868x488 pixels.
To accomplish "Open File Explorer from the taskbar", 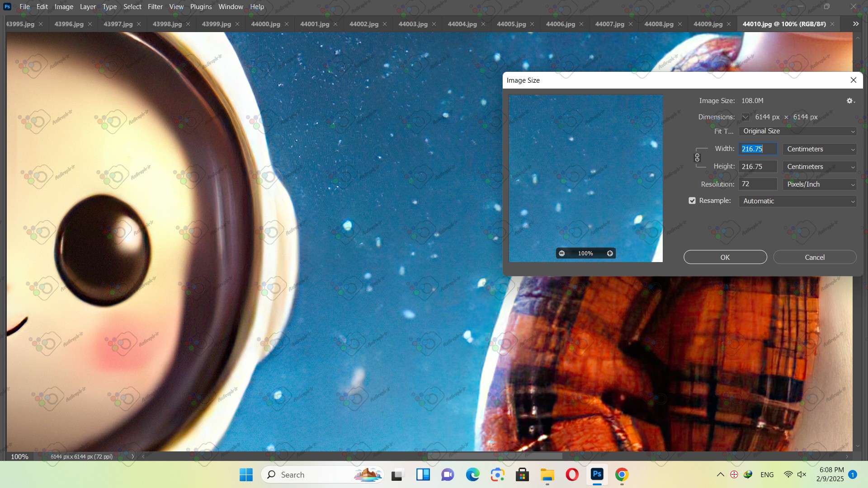I will (547, 475).
